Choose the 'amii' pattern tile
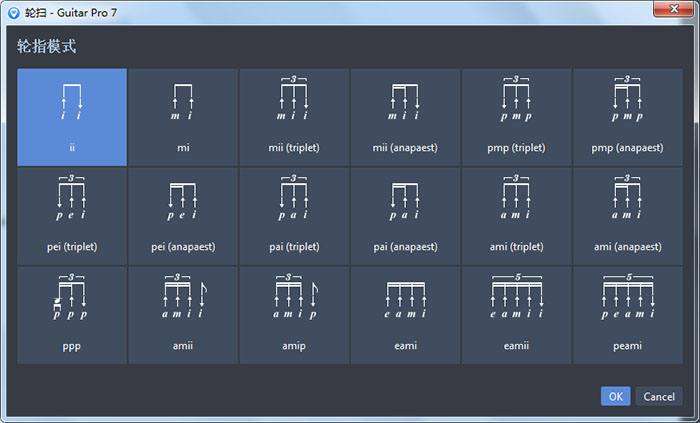 pos(183,314)
